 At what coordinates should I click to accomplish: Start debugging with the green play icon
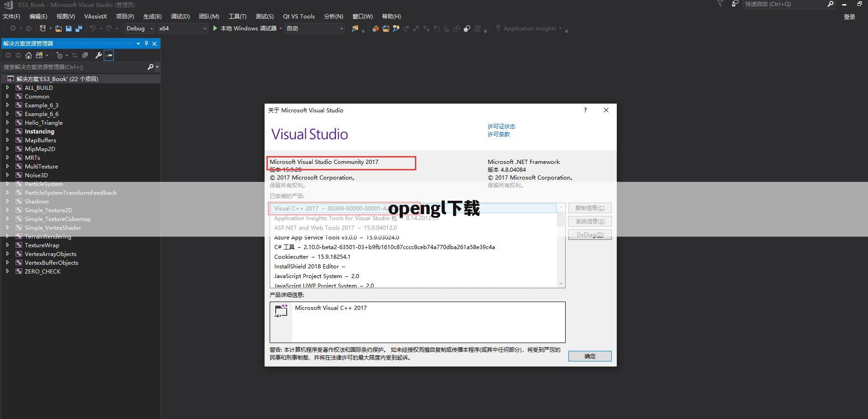(215, 28)
